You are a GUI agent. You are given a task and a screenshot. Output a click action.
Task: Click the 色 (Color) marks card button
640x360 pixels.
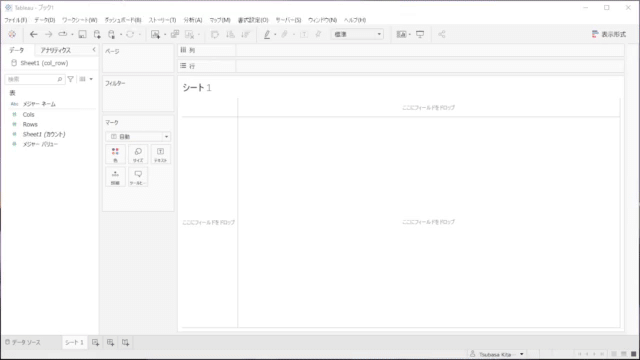click(x=115, y=155)
